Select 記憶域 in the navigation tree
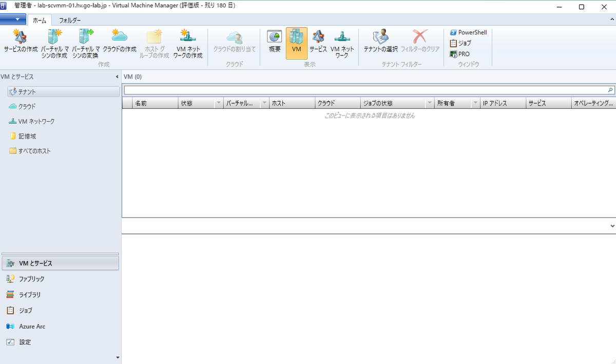Image resolution: width=616 pixels, height=364 pixels. tap(22, 136)
